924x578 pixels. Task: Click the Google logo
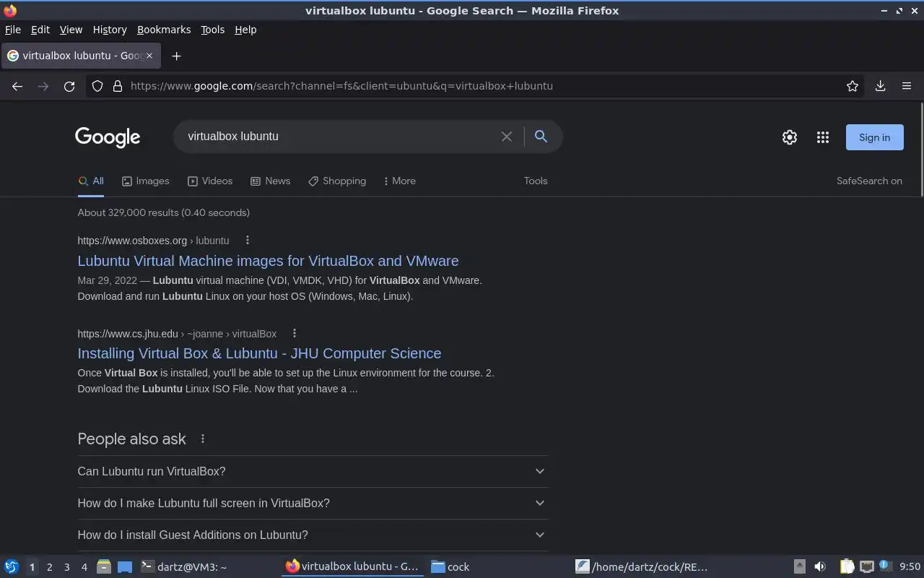pos(108,137)
